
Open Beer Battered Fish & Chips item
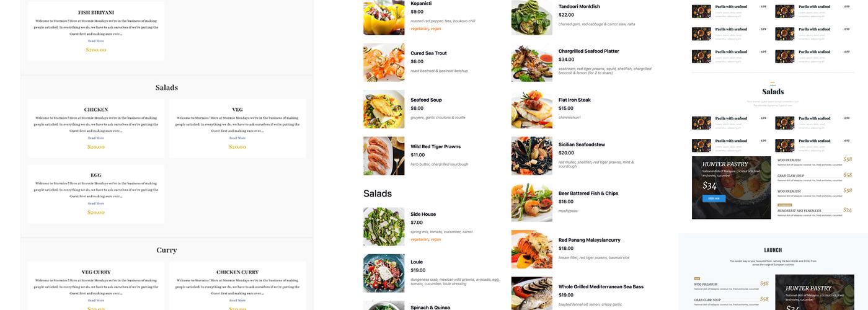click(x=588, y=193)
